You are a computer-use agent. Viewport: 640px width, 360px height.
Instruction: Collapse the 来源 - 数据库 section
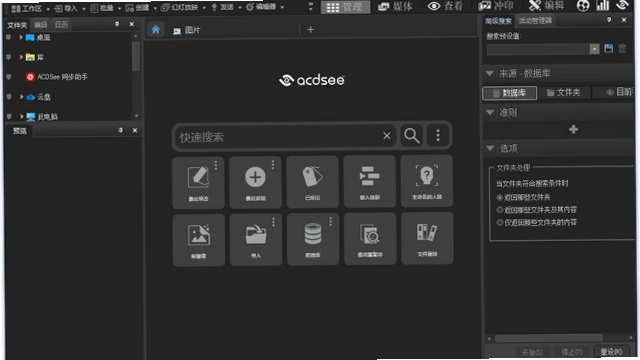pos(490,73)
